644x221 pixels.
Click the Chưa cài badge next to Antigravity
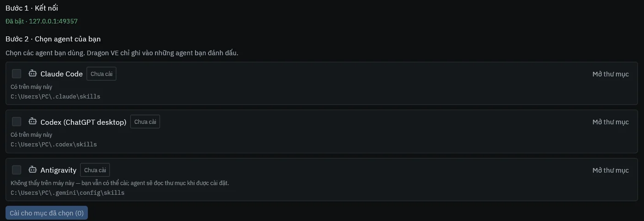(95, 170)
